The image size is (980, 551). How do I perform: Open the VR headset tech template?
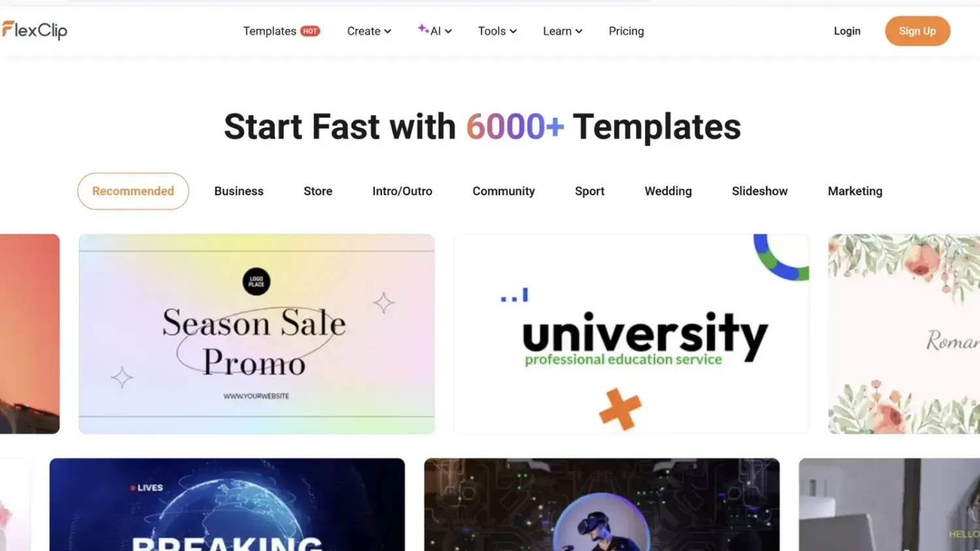[602, 504]
